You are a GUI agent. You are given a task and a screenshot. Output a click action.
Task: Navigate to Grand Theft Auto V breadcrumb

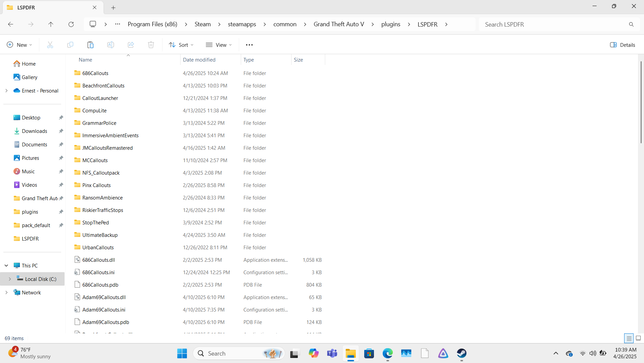[339, 24]
